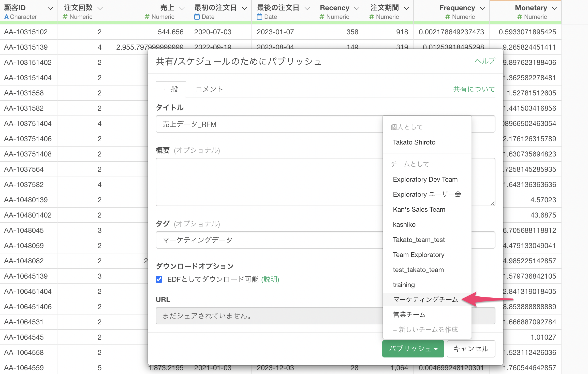The image size is (588, 374).
Task: Click the hash icon under 注文期間
Action: click(x=372, y=17)
